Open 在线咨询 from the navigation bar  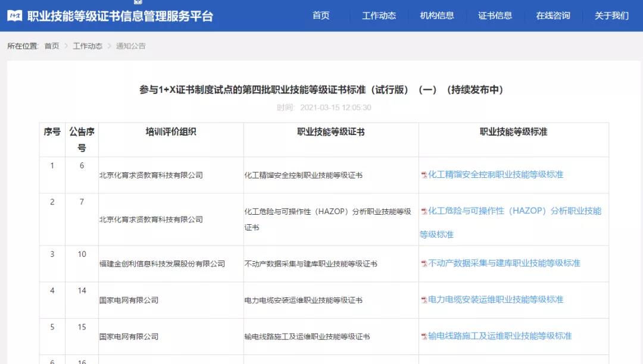[553, 15]
